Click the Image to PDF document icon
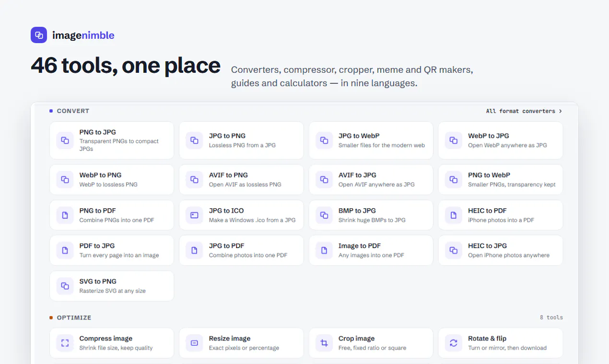Viewport: 609px width, 364px height. [x=324, y=250]
